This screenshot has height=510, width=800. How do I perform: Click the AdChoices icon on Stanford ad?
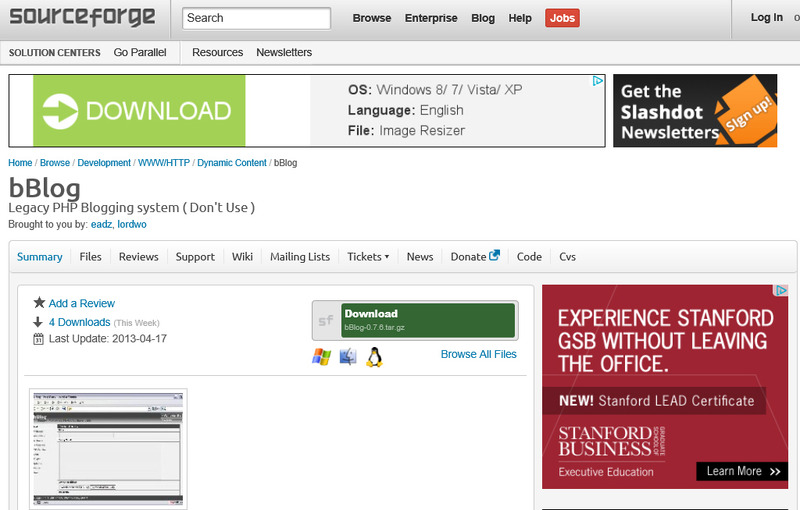tap(781, 292)
